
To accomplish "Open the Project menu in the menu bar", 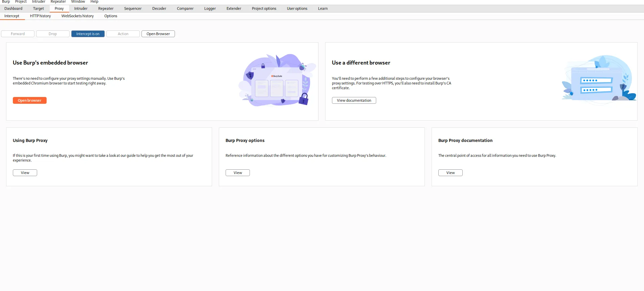I will [x=21, y=2].
